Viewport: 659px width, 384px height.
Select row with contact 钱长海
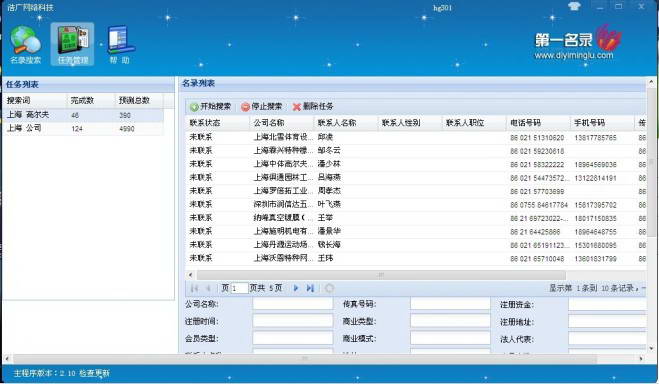(x=416, y=245)
